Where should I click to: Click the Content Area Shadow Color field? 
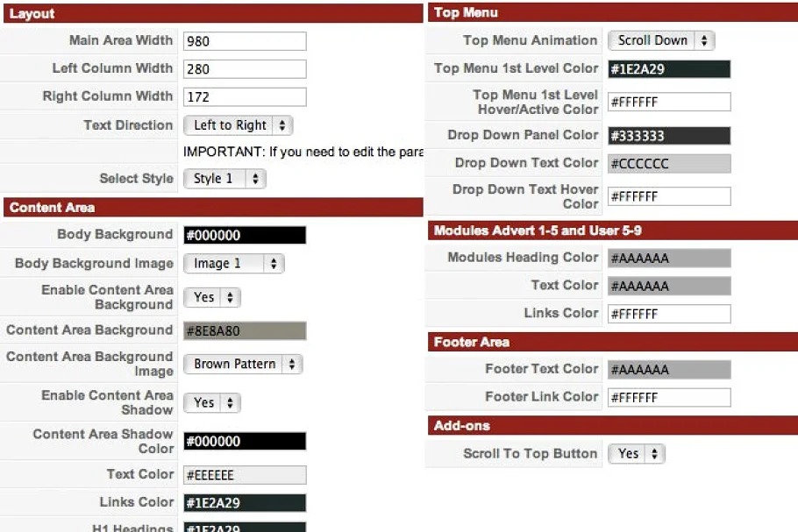tap(244, 442)
